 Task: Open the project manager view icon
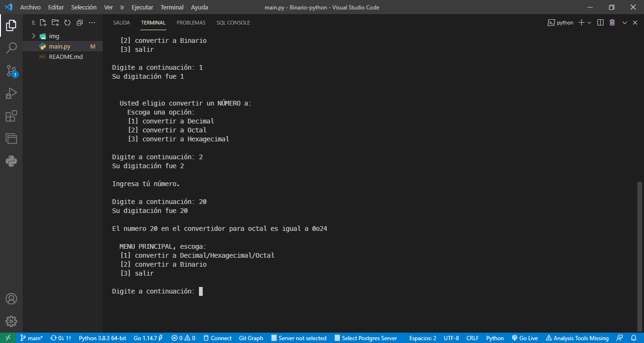[x=11, y=139]
